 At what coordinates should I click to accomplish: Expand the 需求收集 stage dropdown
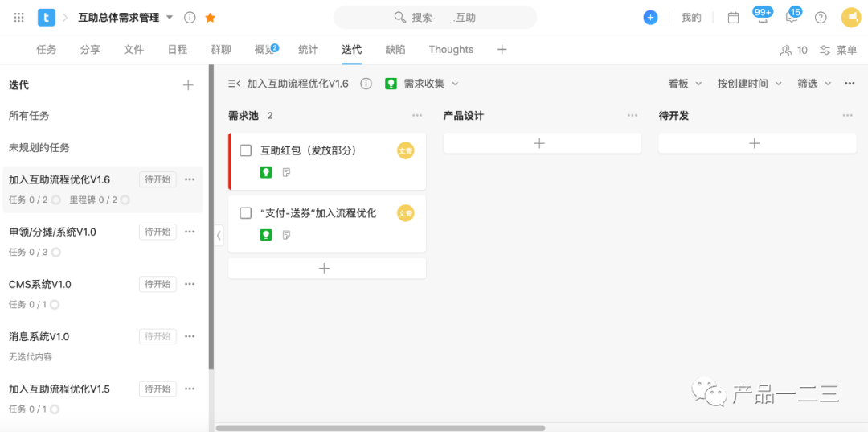click(x=455, y=84)
